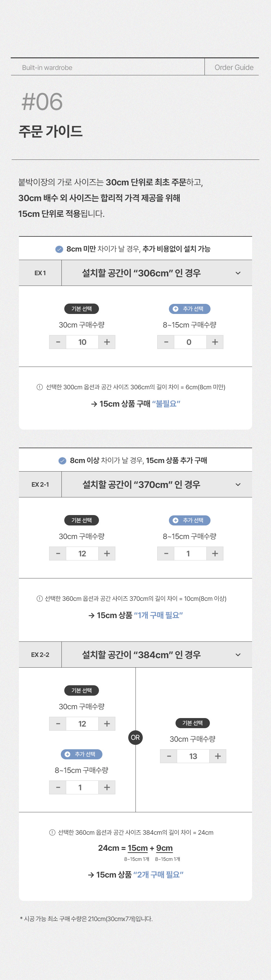Click the info icon in the 306cm note
Screen dimensions: 271x980
[39, 387]
